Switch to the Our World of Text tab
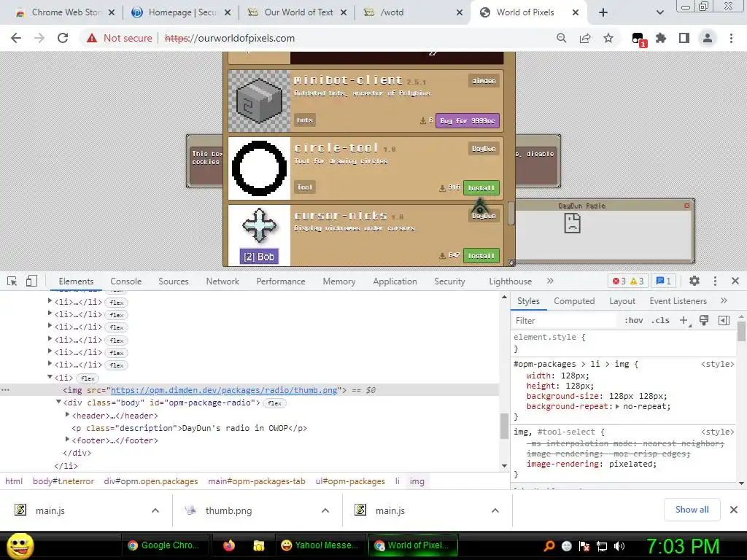 tap(298, 12)
